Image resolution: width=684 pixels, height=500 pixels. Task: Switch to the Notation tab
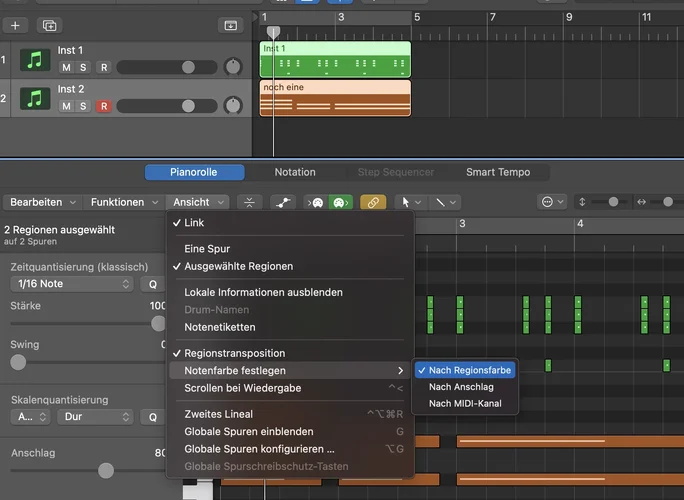(x=295, y=172)
